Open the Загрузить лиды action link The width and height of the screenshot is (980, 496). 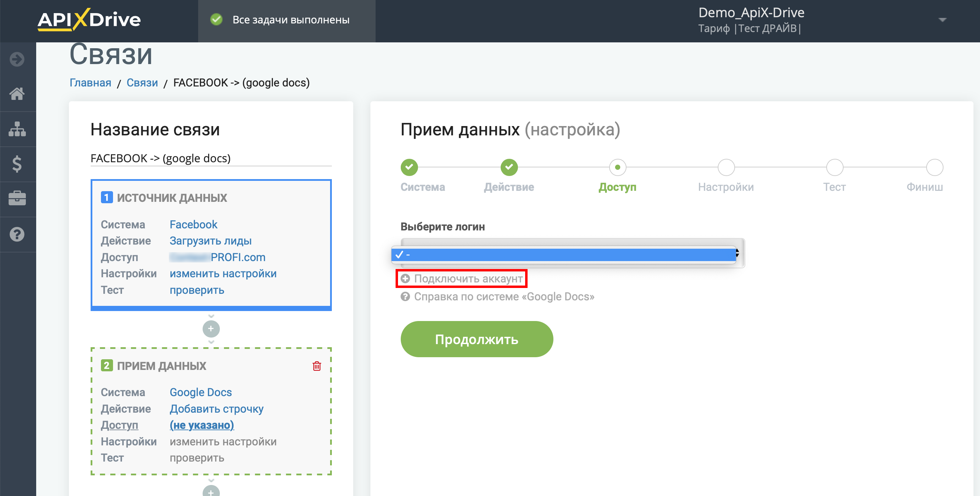(x=211, y=241)
